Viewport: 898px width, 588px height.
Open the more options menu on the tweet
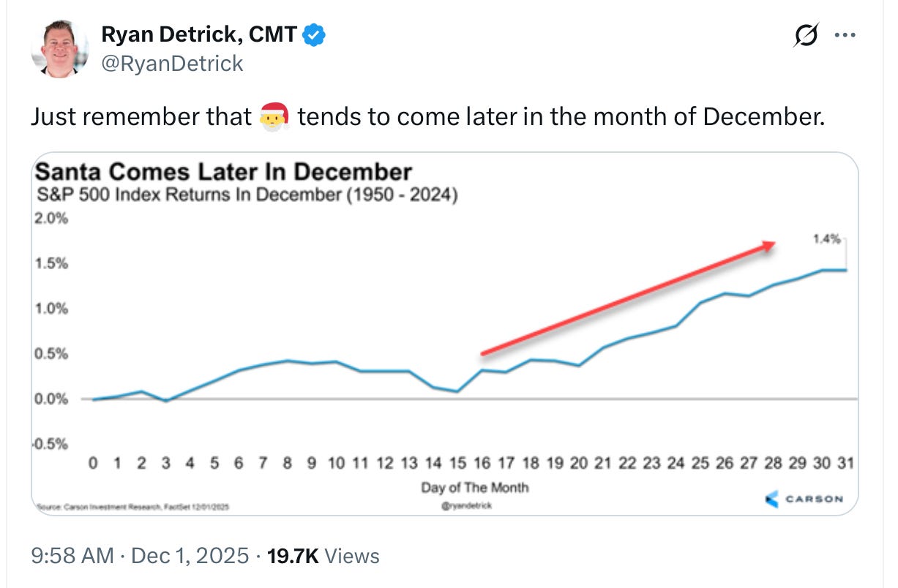click(846, 34)
